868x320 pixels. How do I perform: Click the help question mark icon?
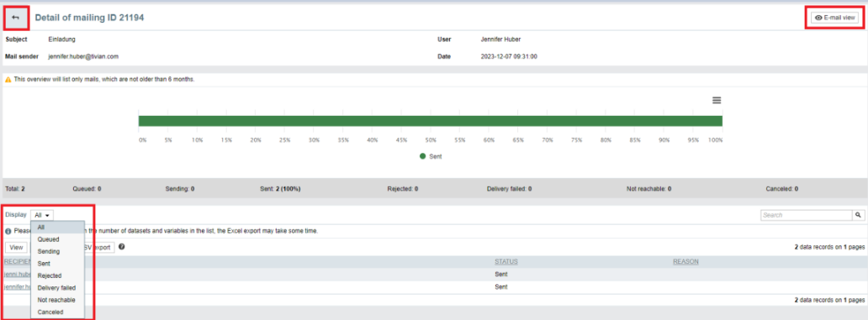point(121,246)
